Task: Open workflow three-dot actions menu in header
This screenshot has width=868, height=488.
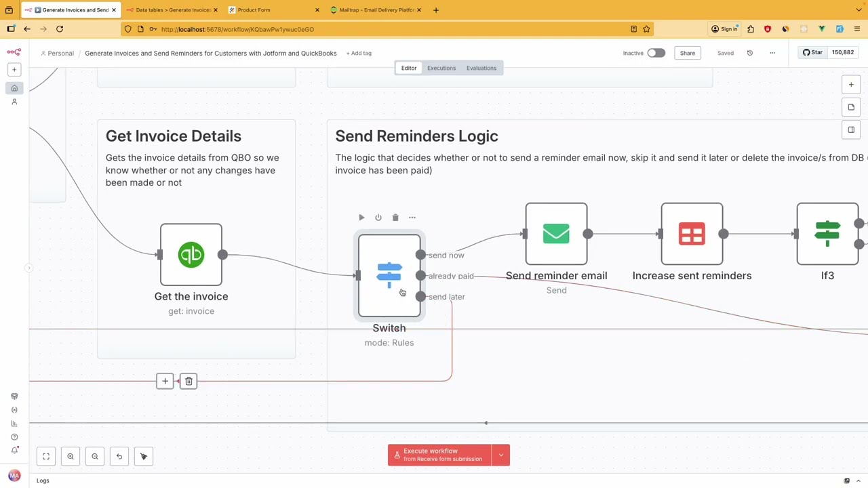Action: pos(772,53)
